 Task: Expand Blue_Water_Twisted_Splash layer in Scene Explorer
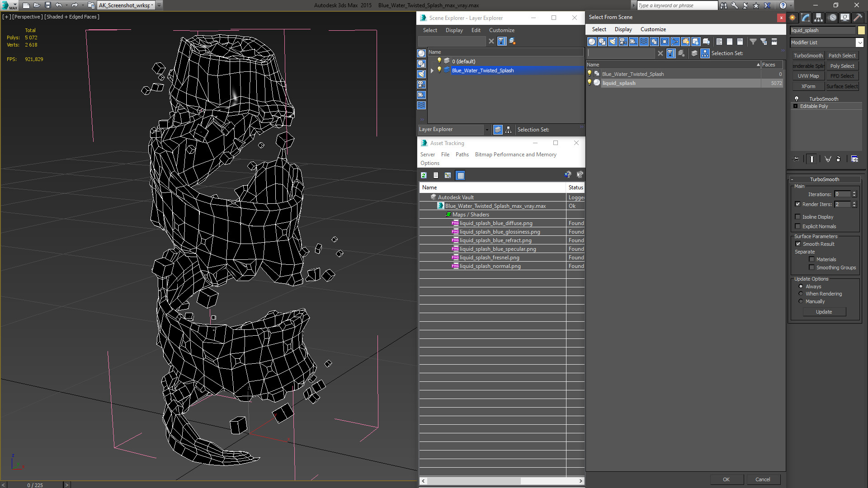coord(432,70)
